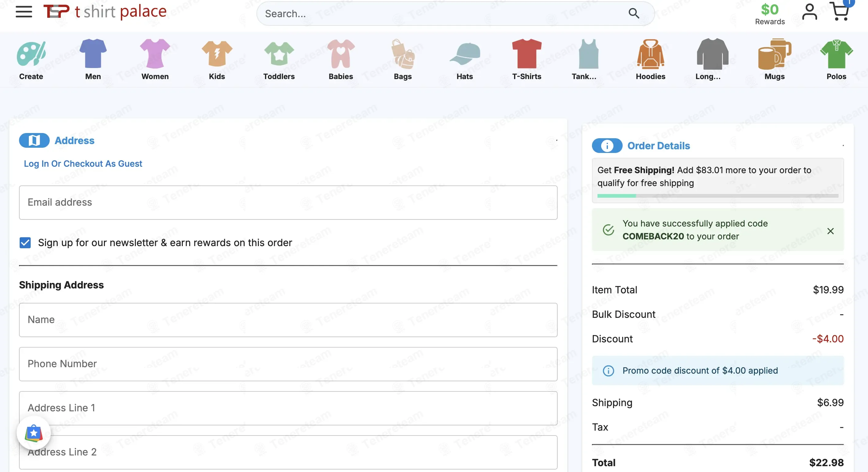The image size is (868, 472).
Task: Open the Kids category icon
Action: (x=217, y=54)
